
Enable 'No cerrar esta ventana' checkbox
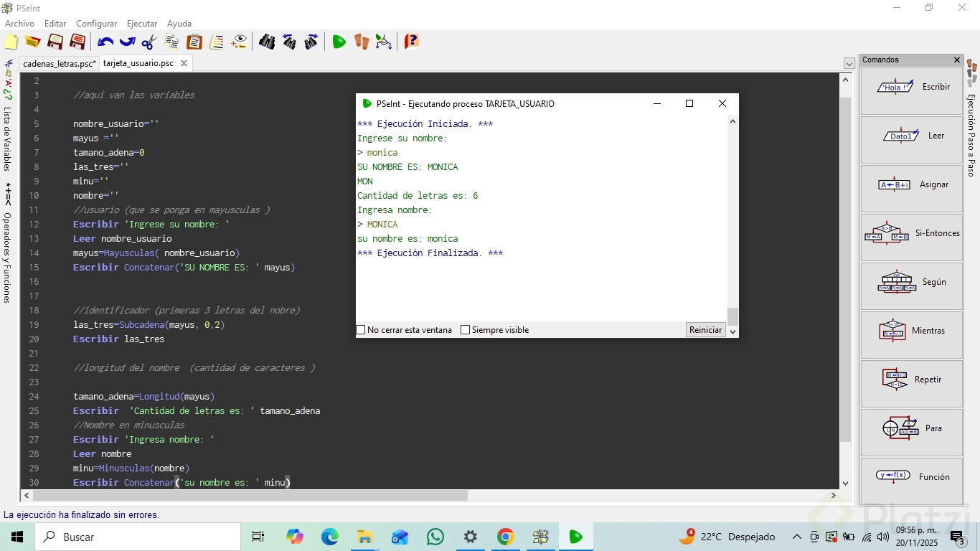click(x=362, y=330)
